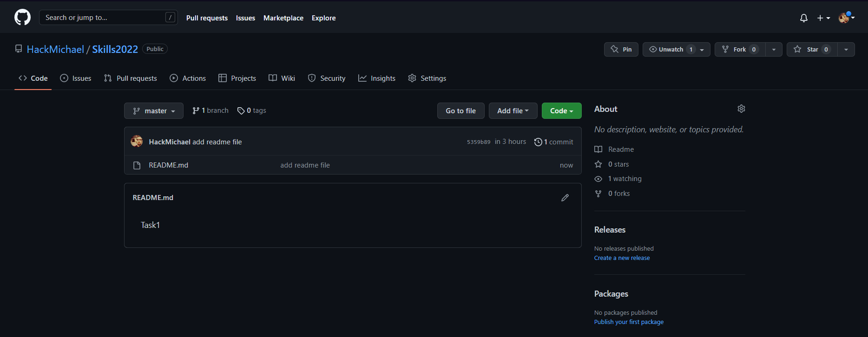Open the green Code dropdown

(561, 110)
